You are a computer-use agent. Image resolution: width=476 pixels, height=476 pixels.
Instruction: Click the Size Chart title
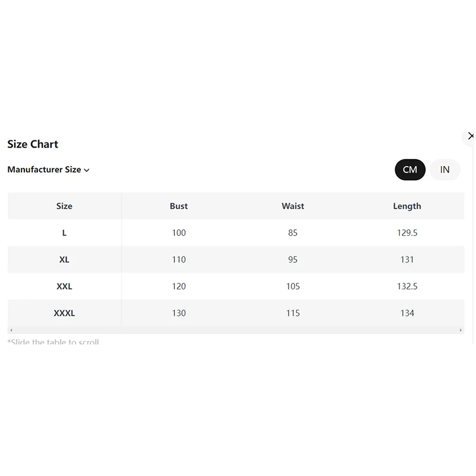click(x=33, y=144)
